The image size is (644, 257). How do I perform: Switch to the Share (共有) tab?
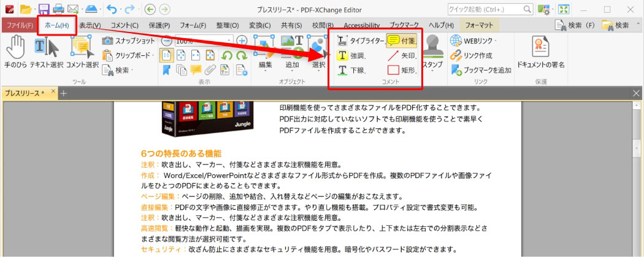point(291,25)
